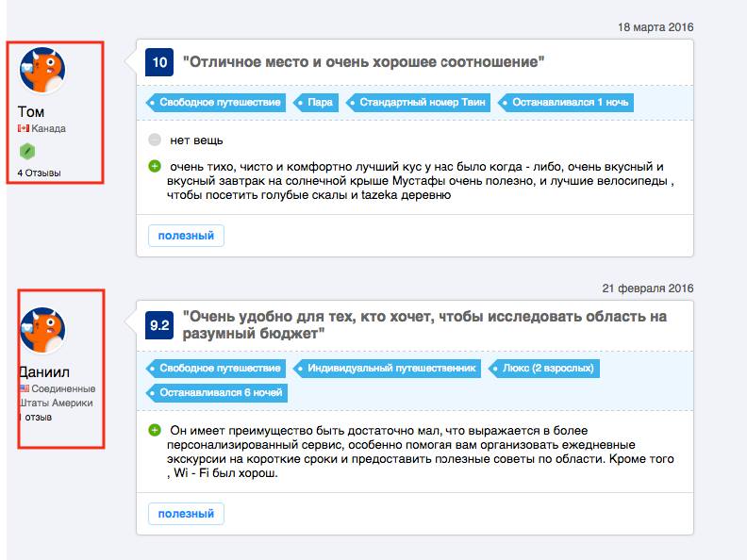Click the Canada flag icon
The width and height of the screenshot is (747, 560).
pyautogui.click(x=24, y=128)
